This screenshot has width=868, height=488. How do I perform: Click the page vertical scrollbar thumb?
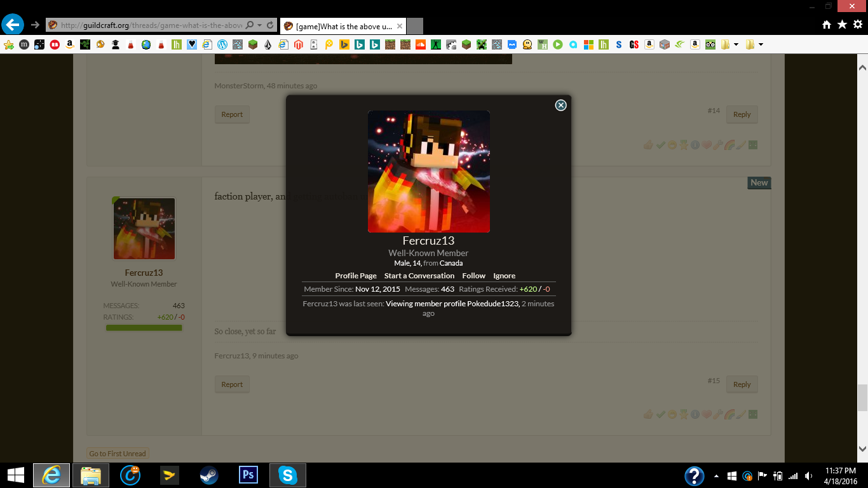point(862,398)
